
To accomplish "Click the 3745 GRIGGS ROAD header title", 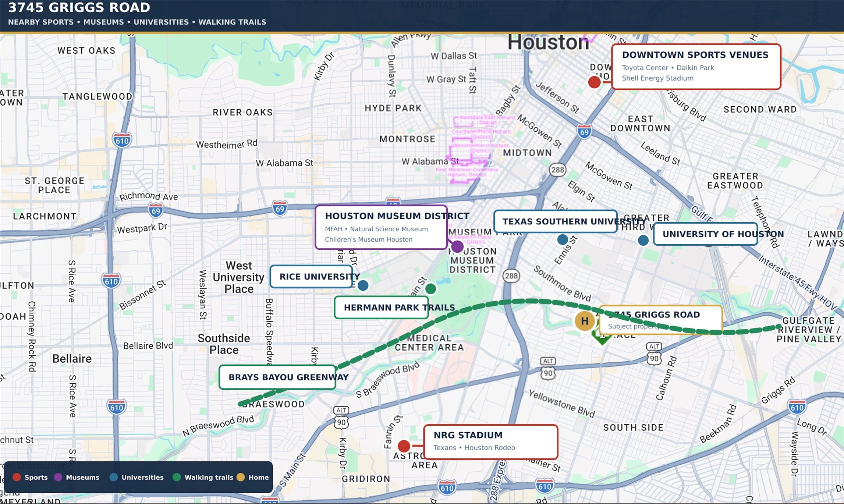I will (79, 7).
